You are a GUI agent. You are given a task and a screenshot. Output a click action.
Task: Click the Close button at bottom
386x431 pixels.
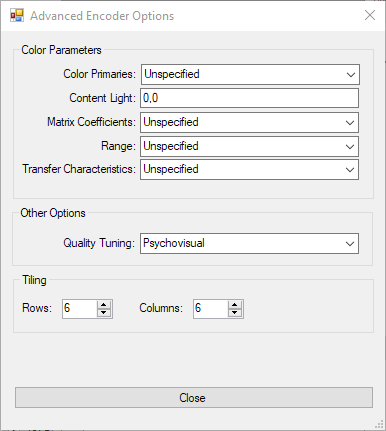(194, 397)
